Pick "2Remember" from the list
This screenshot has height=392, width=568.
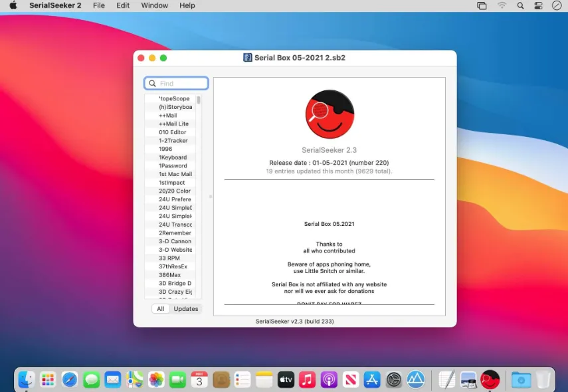coord(170,233)
